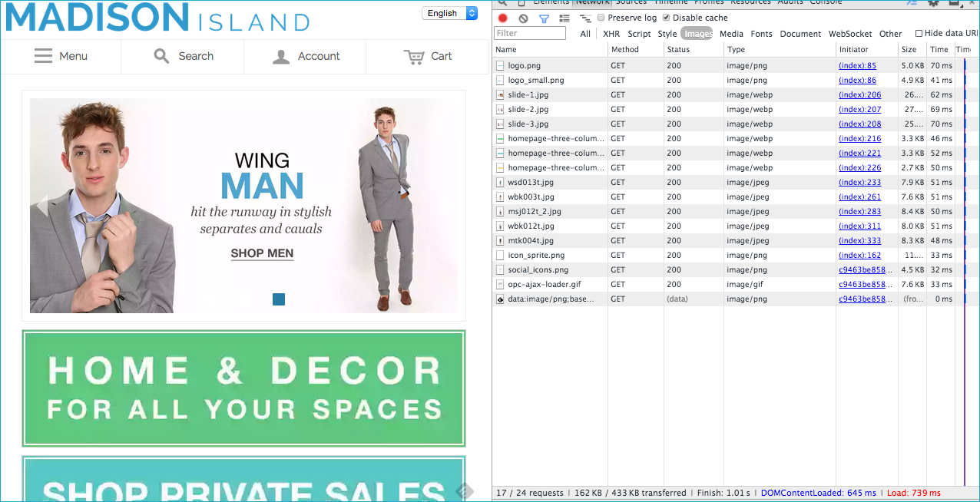Image resolution: width=980 pixels, height=502 pixels.
Task: Sort by the Name column header
Action: [550, 50]
